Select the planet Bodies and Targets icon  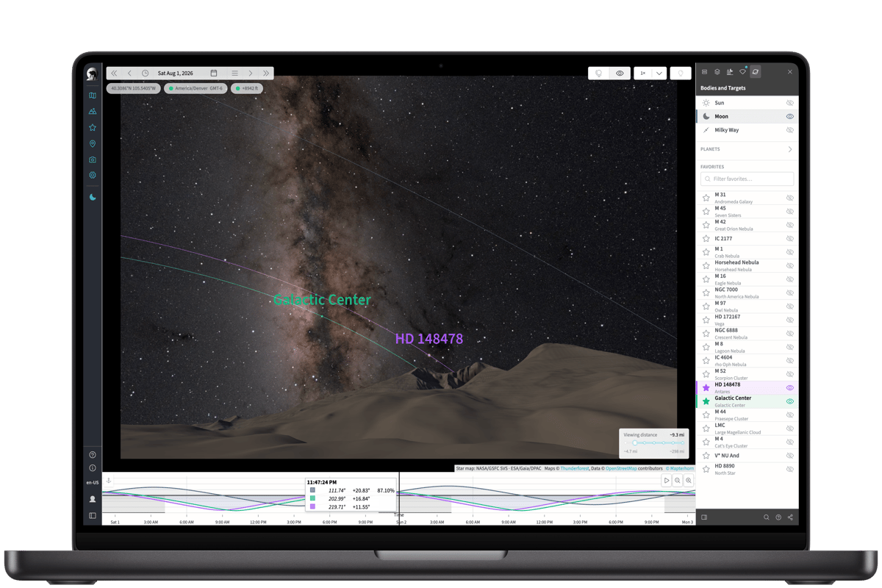(x=756, y=72)
